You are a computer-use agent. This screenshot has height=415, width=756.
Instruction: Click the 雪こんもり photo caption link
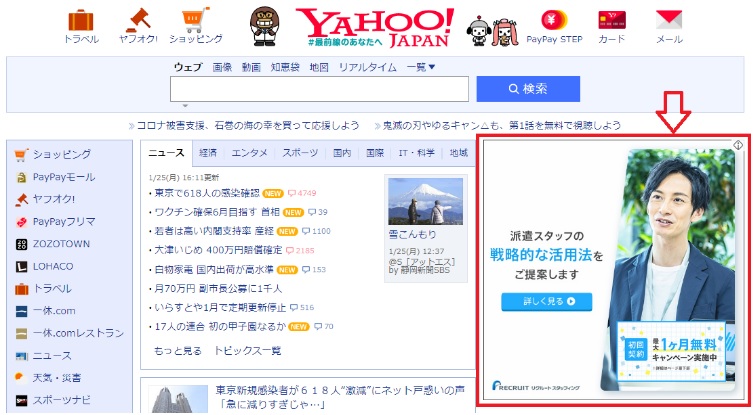click(412, 235)
